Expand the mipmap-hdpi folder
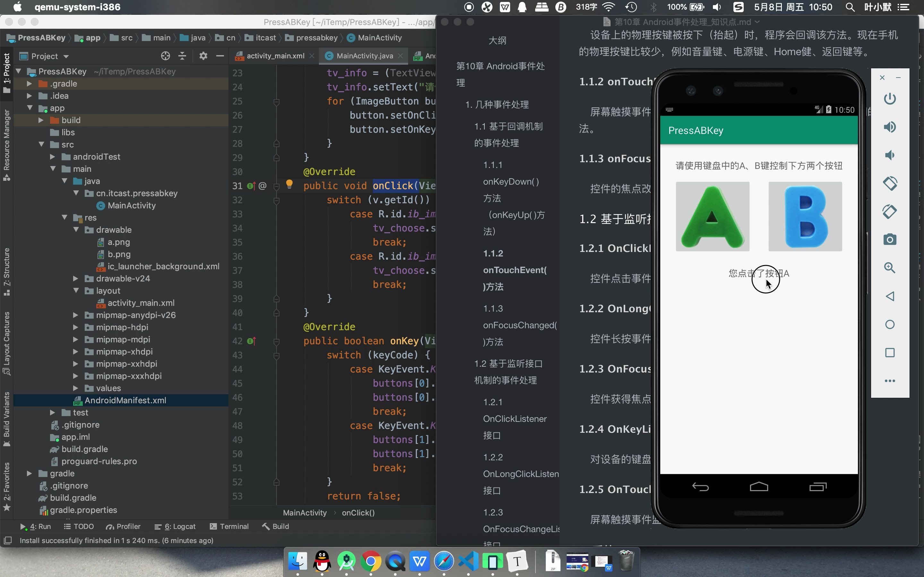The image size is (924, 577). (76, 327)
